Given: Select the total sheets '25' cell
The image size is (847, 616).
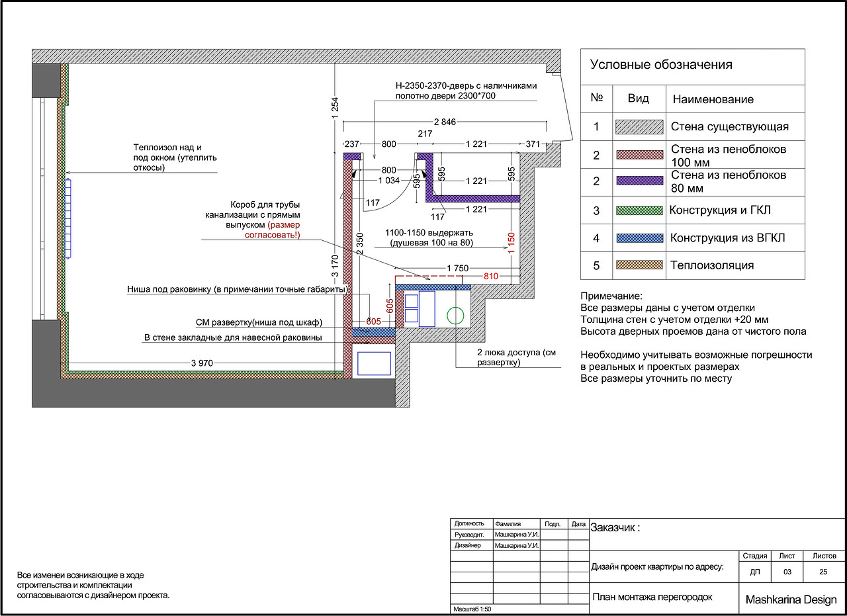Looking at the screenshot, I should (x=825, y=572).
